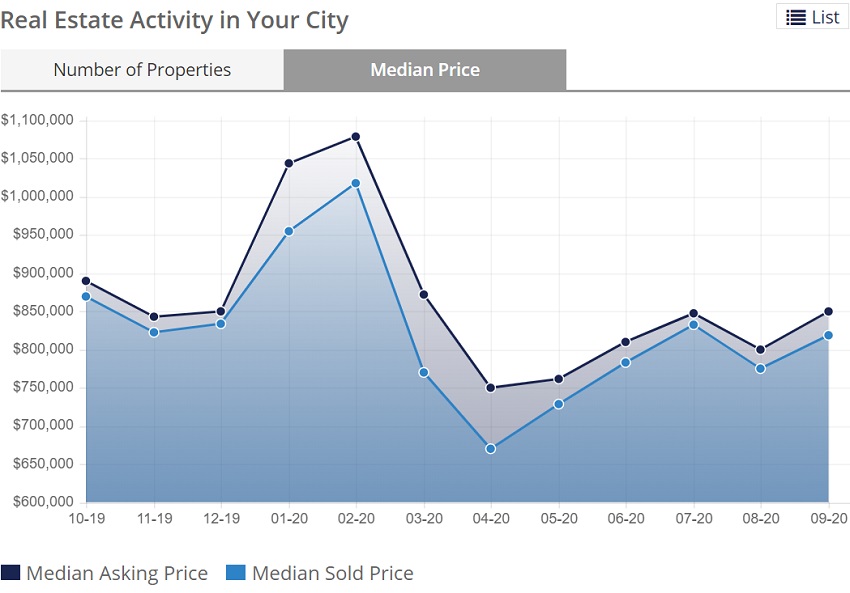
Task: Select the asking price point for 07-20
Action: [x=693, y=314]
